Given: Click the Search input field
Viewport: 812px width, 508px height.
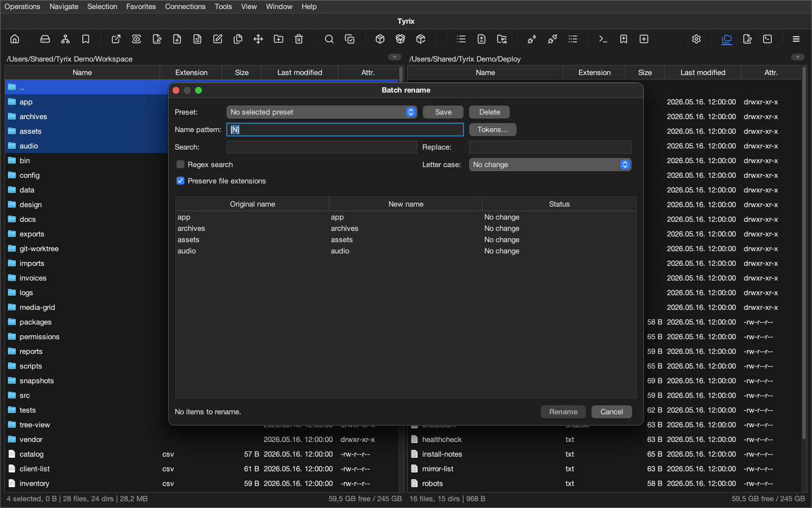Looking at the screenshot, I should pyautogui.click(x=321, y=147).
